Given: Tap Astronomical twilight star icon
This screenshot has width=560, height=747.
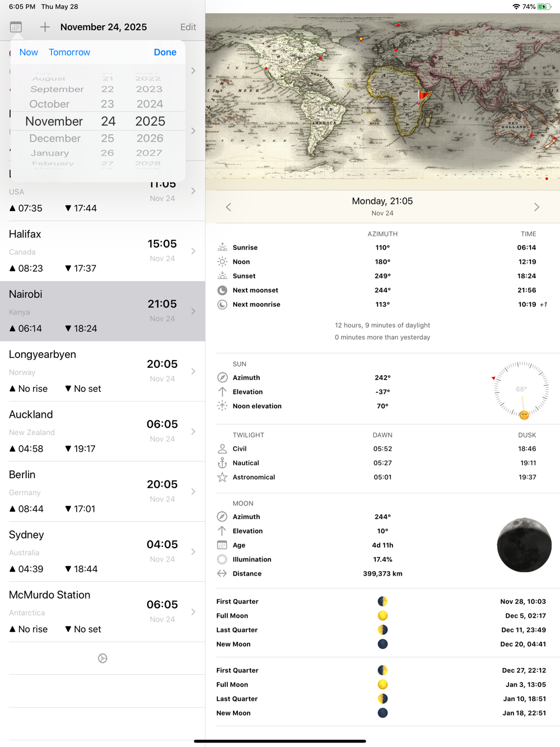Looking at the screenshot, I should [x=222, y=477].
